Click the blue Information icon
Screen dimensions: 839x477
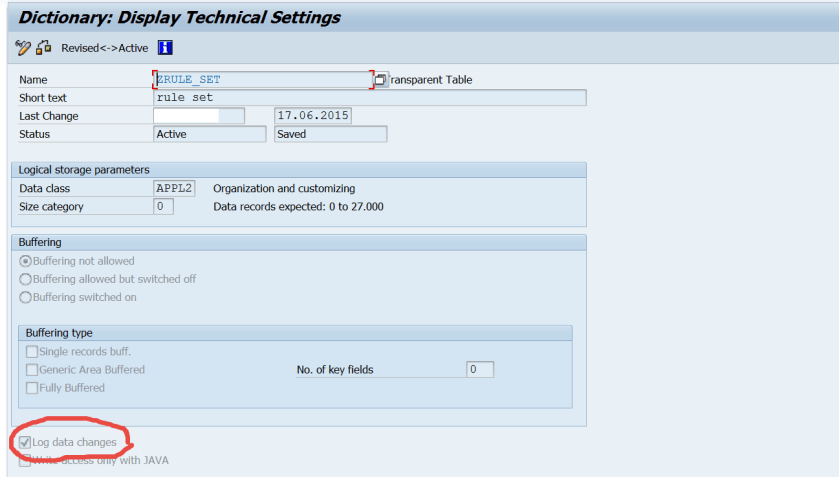point(165,47)
